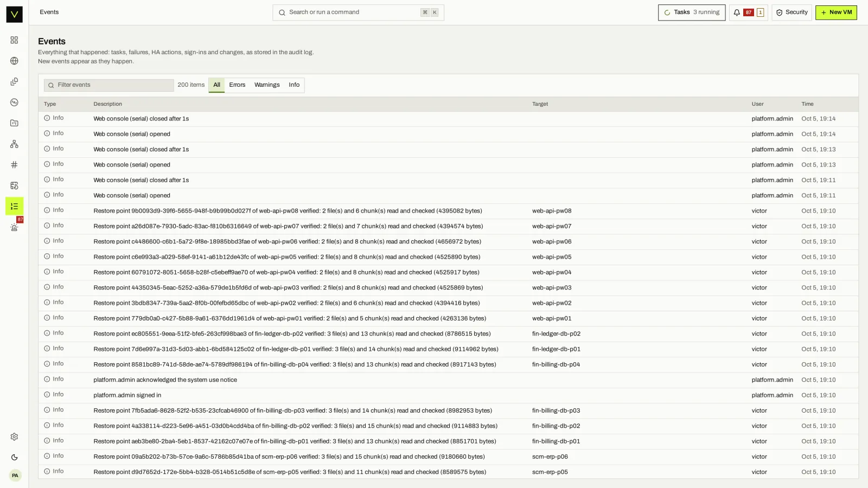Click the magnifier in command search box
The width and height of the screenshot is (868, 488).
pos(282,12)
